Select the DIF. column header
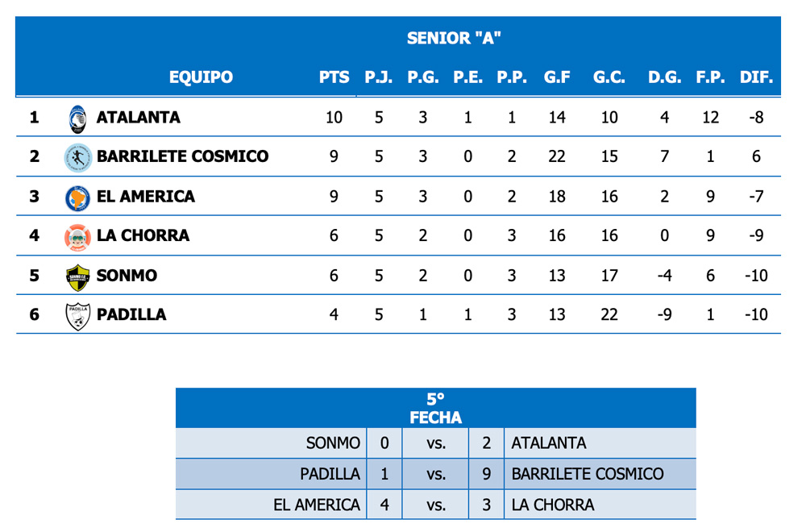 [x=756, y=78]
